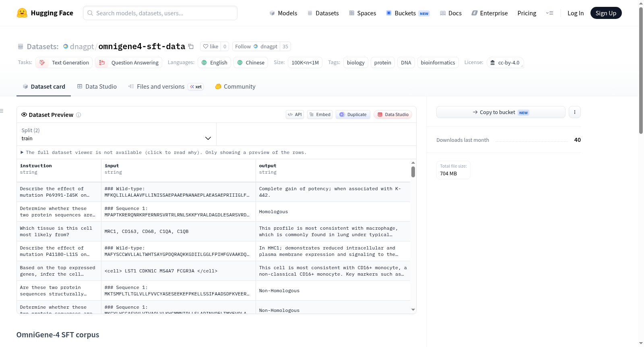Open Data Studio from preview header
The image size is (644, 347).
[x=393, y=114]
